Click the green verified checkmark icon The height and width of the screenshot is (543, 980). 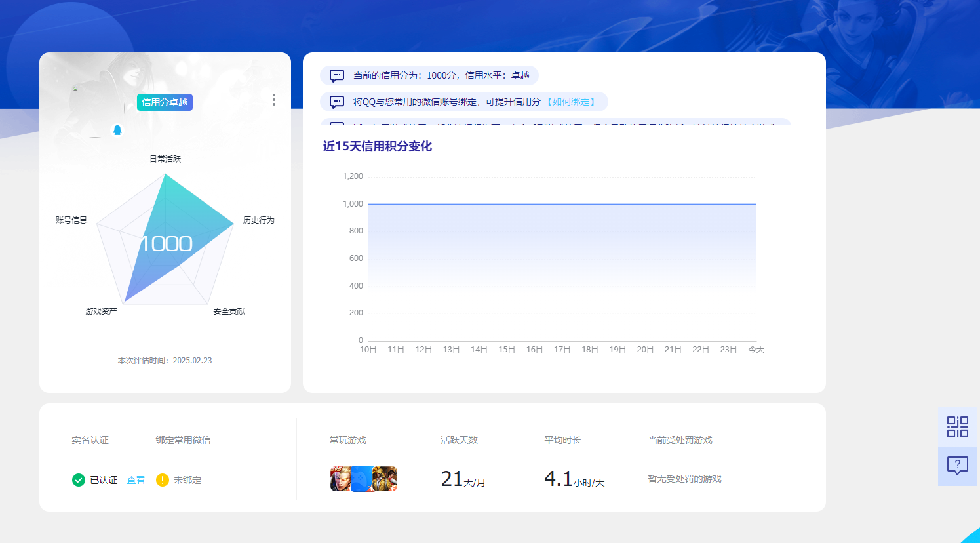79,480
